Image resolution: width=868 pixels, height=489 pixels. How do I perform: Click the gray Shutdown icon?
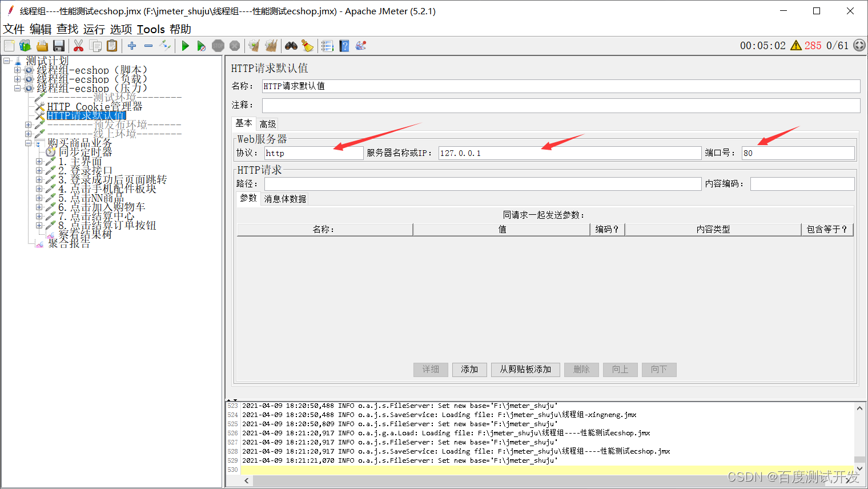(235, 46)
